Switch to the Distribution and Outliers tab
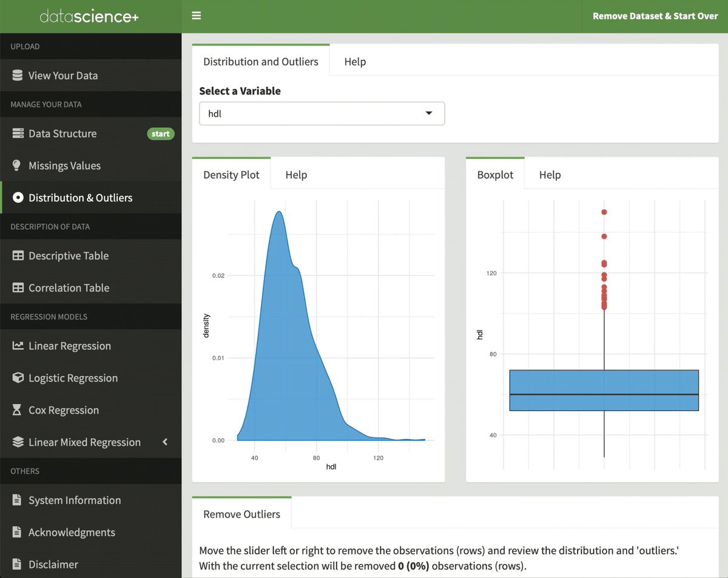This screenshot has width=728, height=578. (261, 61)
